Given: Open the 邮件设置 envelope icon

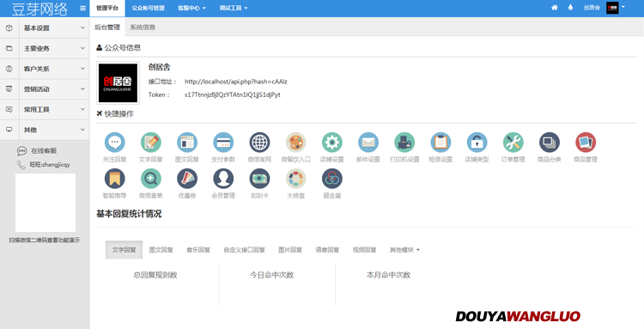Looking at the screenshot, I should (368, 143).
